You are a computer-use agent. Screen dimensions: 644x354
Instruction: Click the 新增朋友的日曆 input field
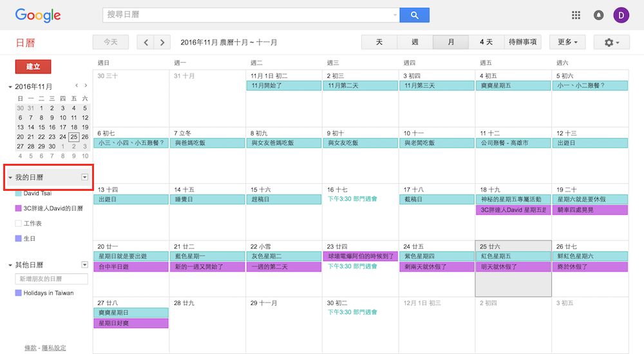(x=52, y=279)
